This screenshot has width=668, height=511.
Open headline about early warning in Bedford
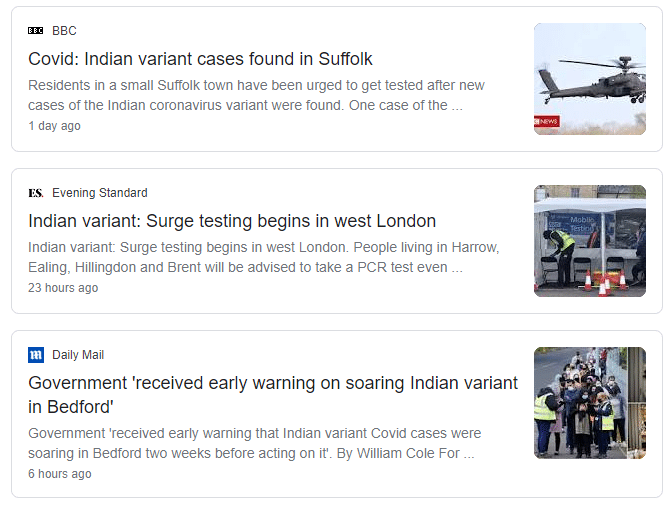coord(273,395)
